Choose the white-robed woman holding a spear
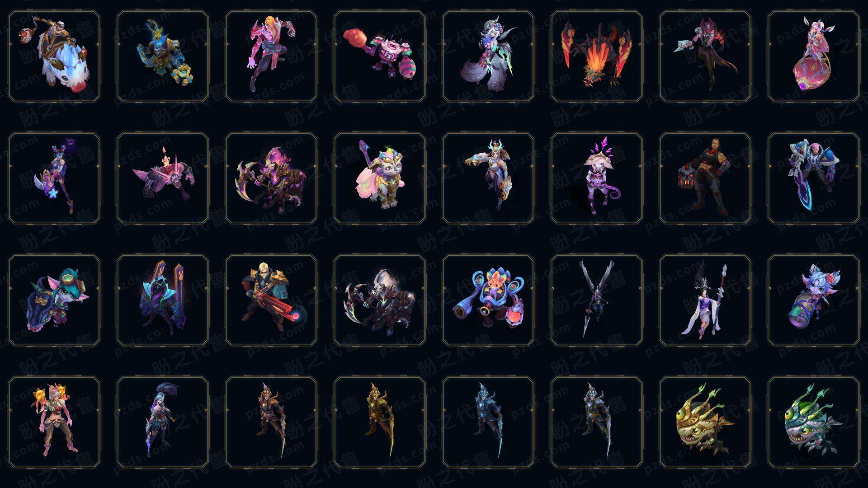868x488 pixels. [x=705, y=300]
